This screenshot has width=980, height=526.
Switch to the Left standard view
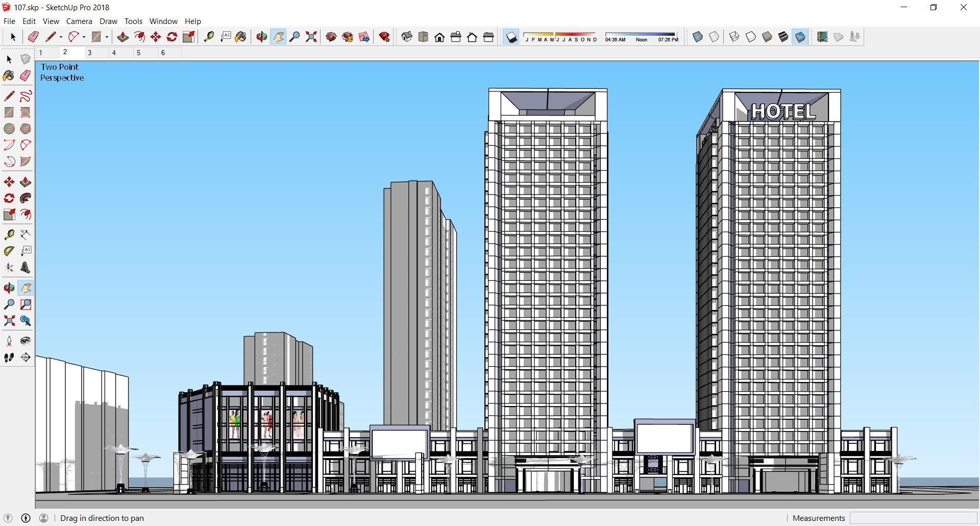click(488, 37)
